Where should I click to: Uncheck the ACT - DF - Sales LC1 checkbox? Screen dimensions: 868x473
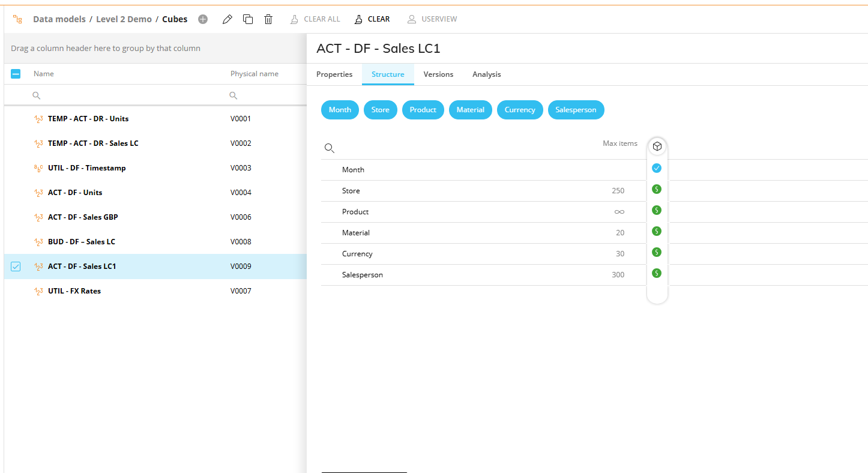(16, 267)
